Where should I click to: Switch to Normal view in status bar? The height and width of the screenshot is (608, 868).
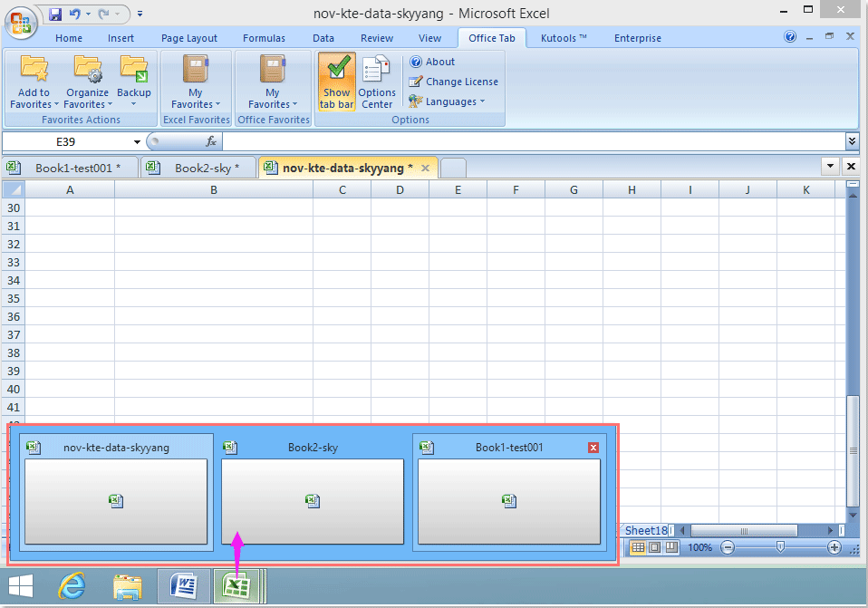(x=638, y=547)
